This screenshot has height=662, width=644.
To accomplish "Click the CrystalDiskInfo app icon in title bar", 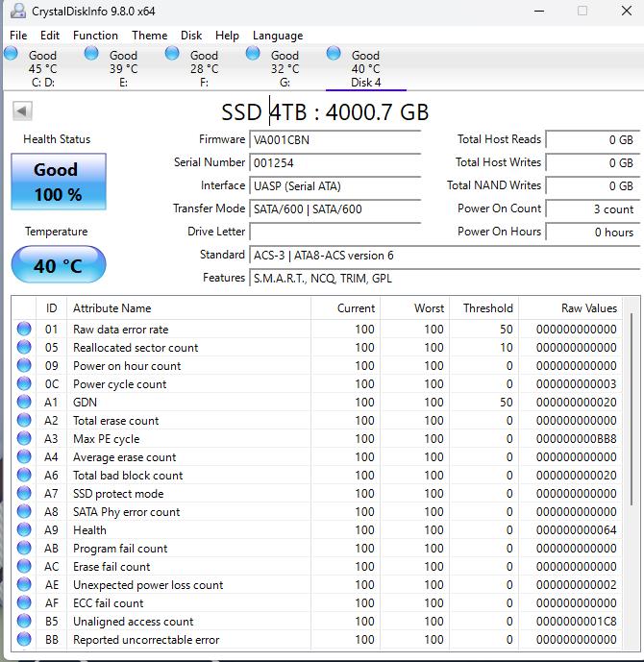I will coord(17,11).
